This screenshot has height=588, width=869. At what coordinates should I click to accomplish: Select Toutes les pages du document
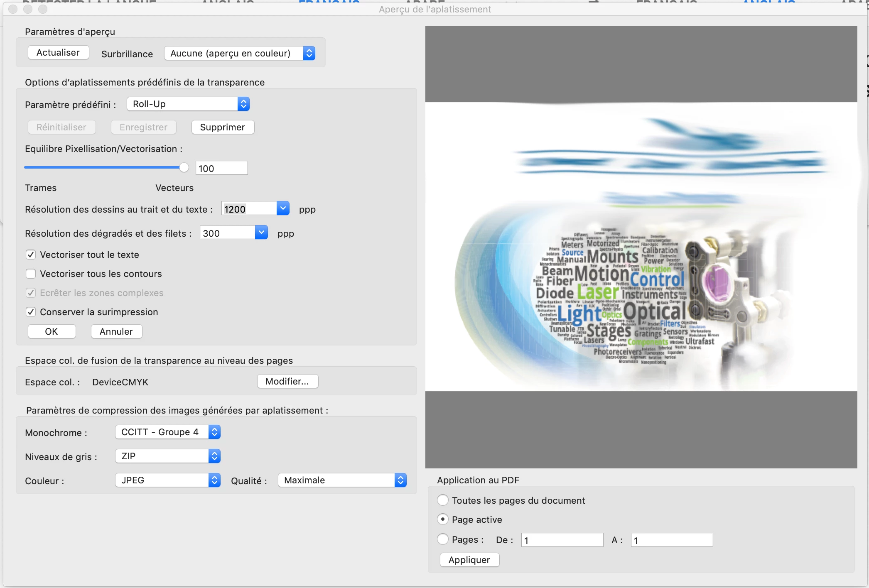click(x=443, y=500)
